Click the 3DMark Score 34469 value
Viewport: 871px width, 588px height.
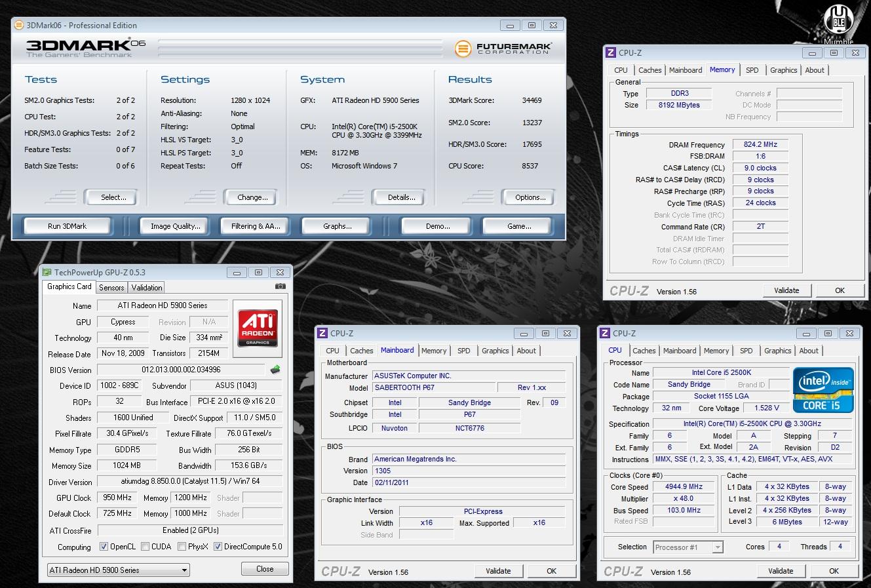point(532,100)
